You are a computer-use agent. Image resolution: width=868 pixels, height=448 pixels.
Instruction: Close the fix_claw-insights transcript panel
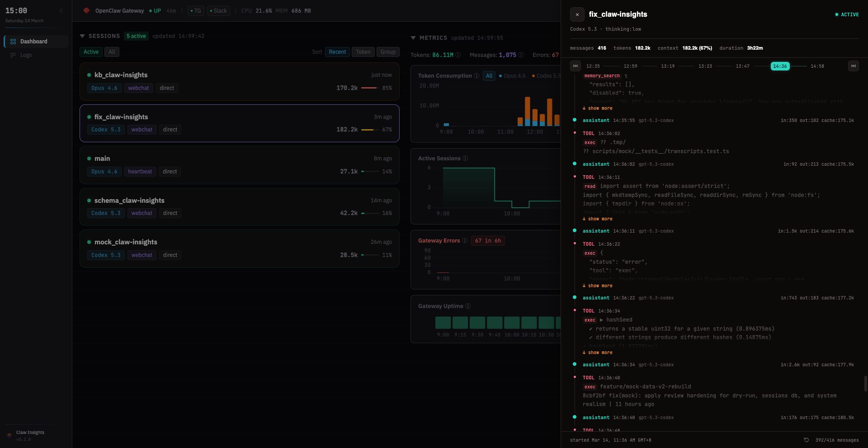(x=577, y=14)
